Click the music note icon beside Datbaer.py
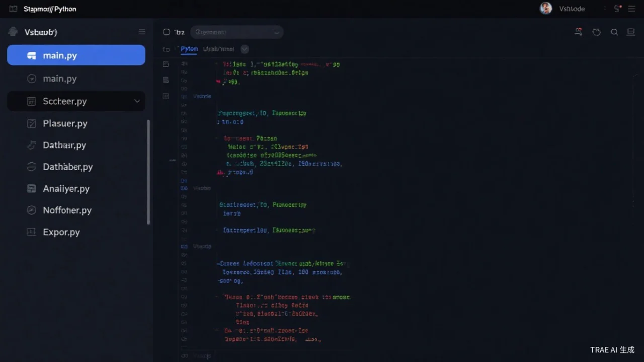This screenshot has width=644, height=362. click(31, 145)
